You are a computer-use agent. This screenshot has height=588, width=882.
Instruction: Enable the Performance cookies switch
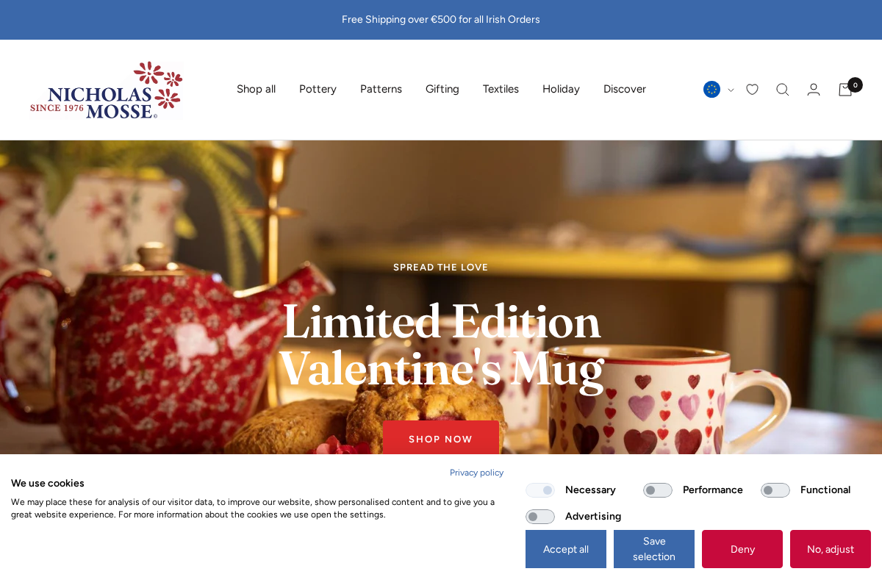point(658,490)
